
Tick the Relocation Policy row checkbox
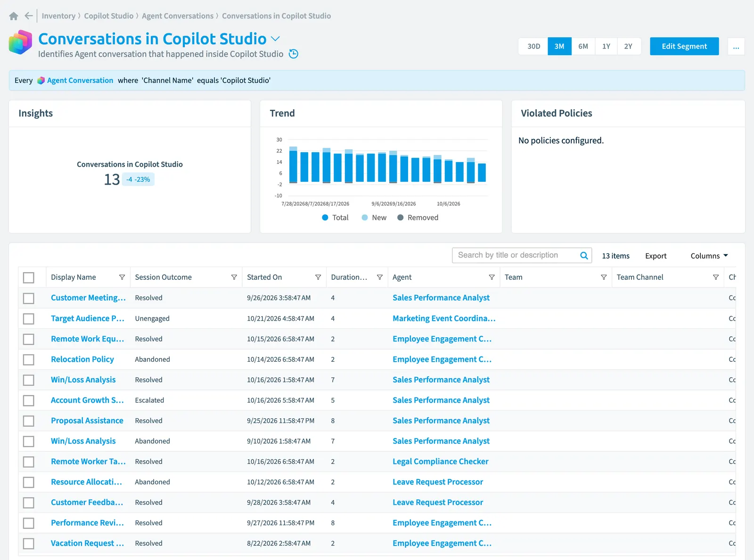(x=29, y=360)
